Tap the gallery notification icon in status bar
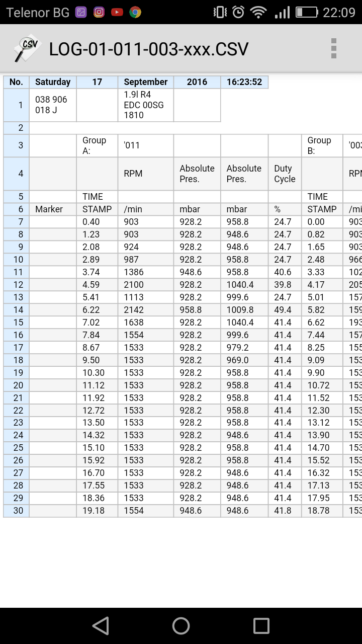Screen dimensions: 362x644 [x=81, y=12]
